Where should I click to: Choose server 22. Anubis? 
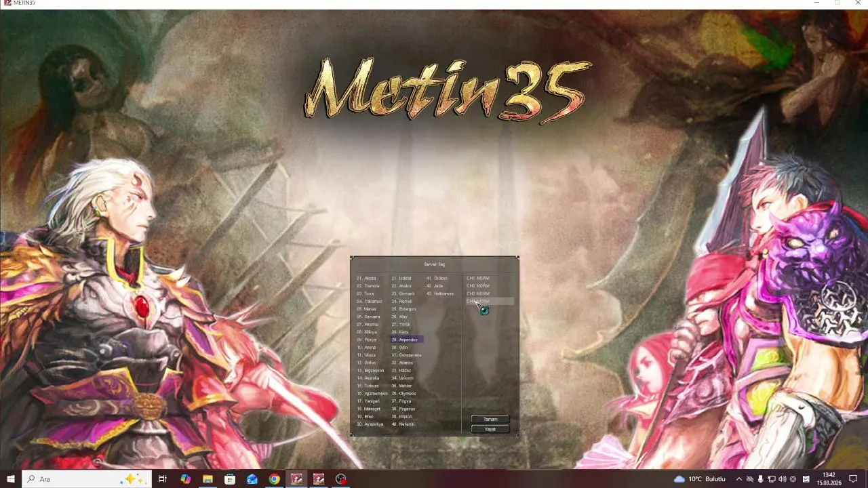pyautogui.click(x=401, y=286)
